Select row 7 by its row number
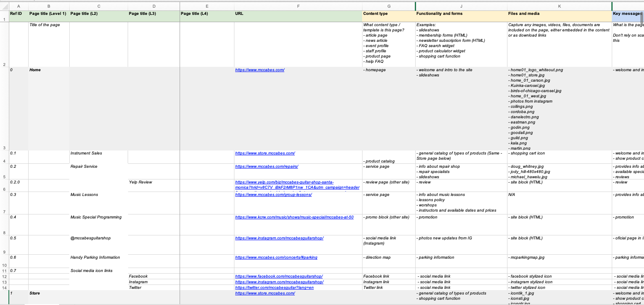Screen dimensions: 644x305 tap(4, 203)
